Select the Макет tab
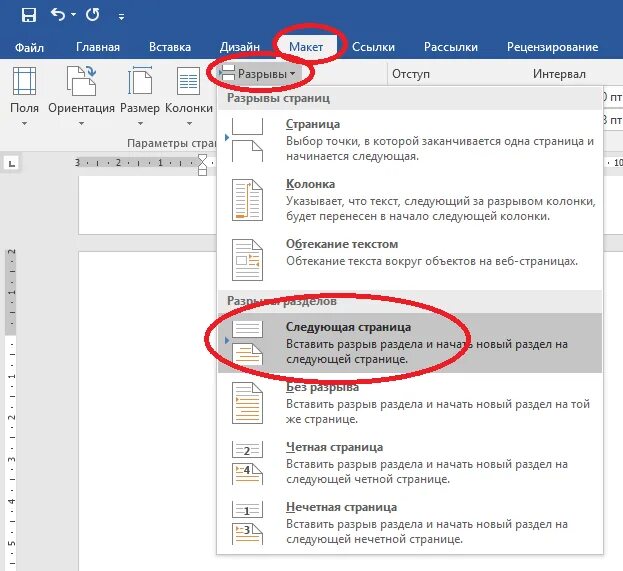The image size is (623, 571). tap(306, 47)
